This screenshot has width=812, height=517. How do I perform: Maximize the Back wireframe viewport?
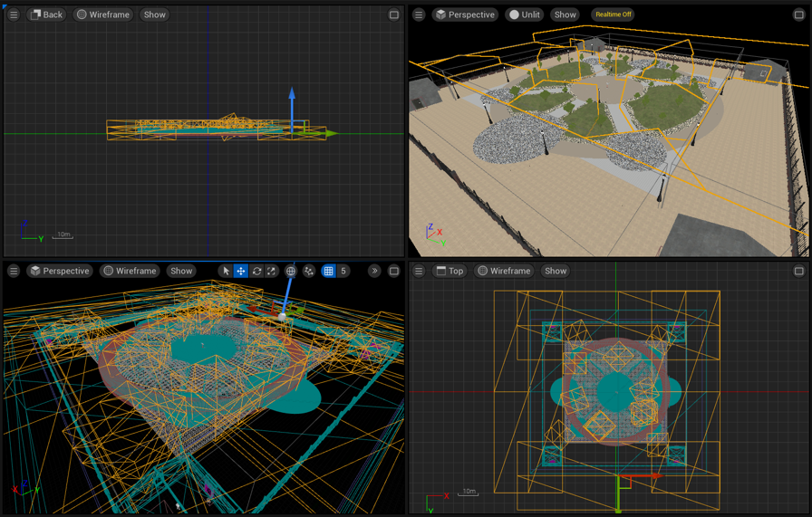coord(394,14)
